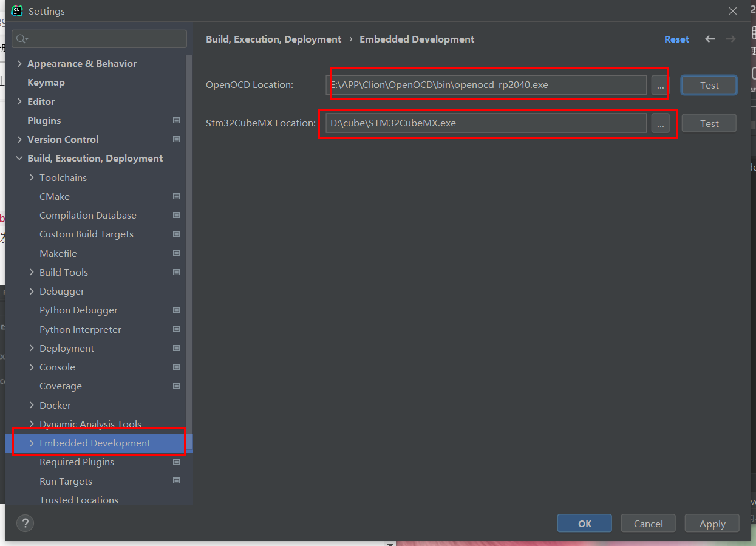Apply the settings changes
This screenshot has width=756, height=546.
712,524
